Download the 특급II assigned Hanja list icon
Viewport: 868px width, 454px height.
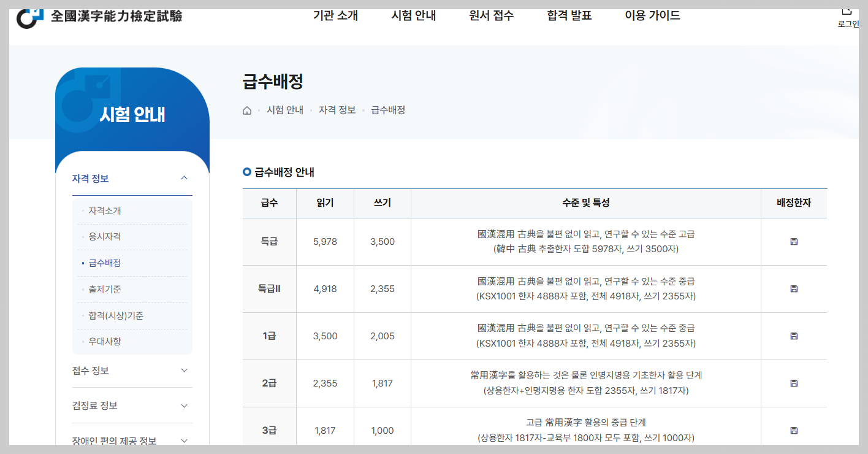pos(793,288)
